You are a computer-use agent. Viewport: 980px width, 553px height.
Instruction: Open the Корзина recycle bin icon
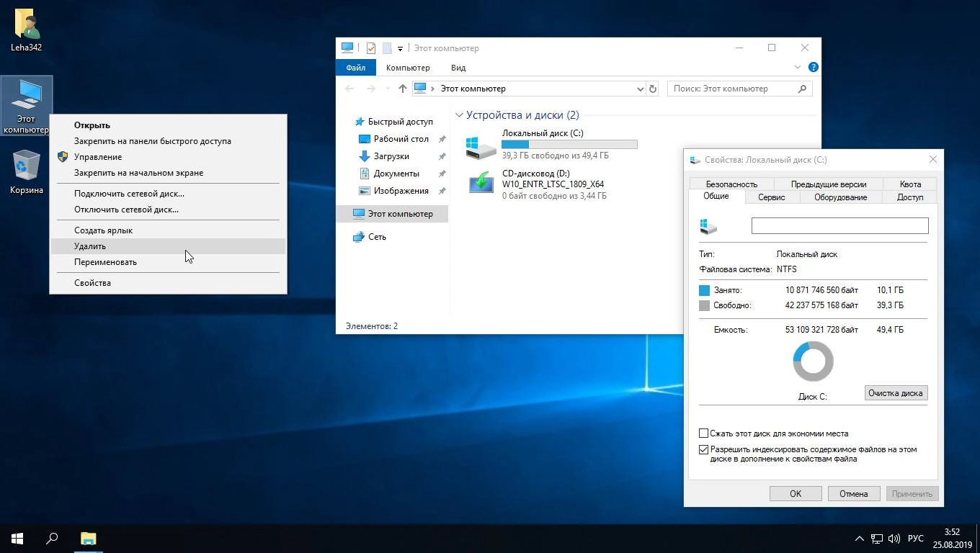[27, 171]
